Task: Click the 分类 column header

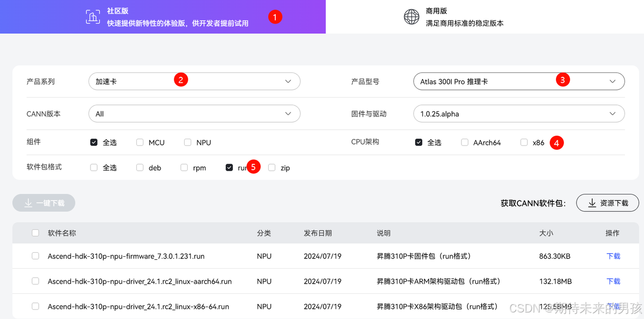Action: 264,233
